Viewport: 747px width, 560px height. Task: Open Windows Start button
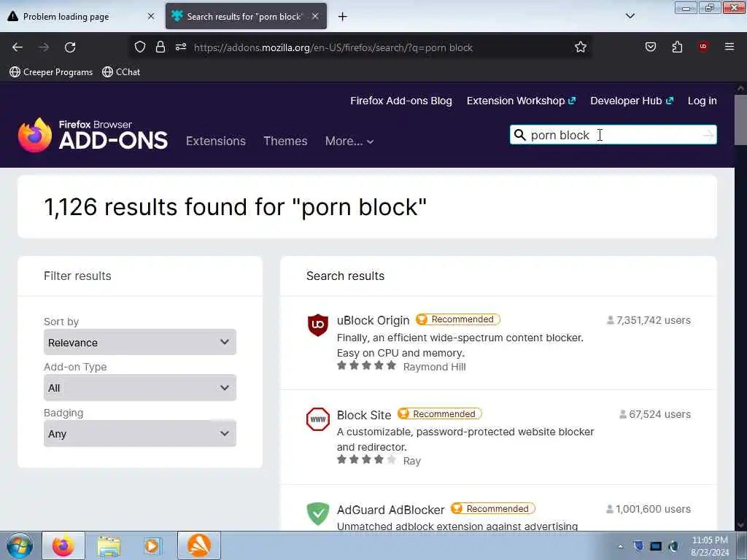click(x=20, y=545)
